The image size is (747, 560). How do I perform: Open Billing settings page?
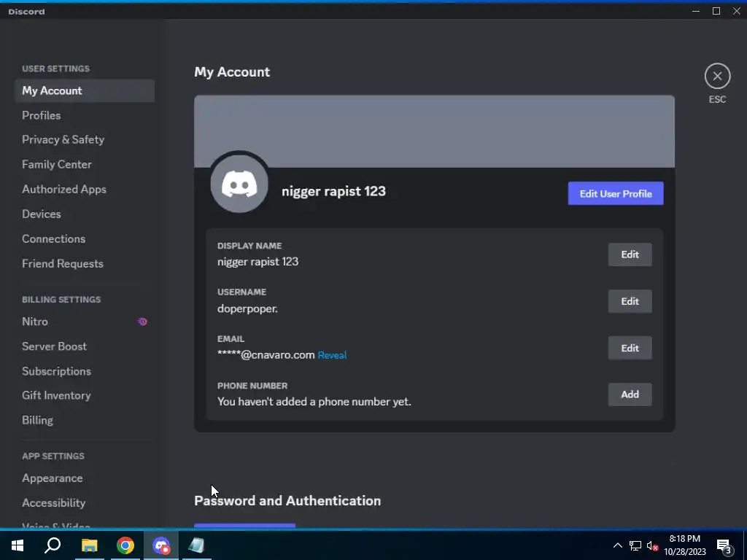(x=85, y=420)
